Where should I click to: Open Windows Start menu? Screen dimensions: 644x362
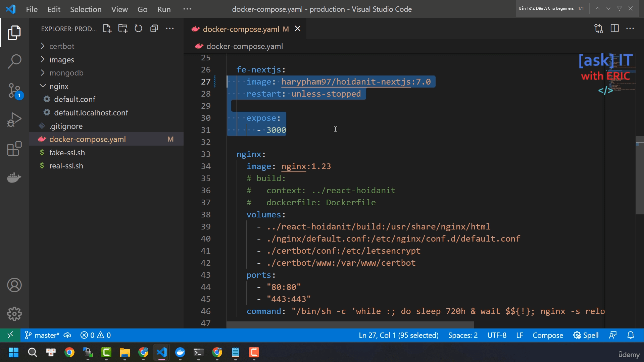[x=13, y=352]
